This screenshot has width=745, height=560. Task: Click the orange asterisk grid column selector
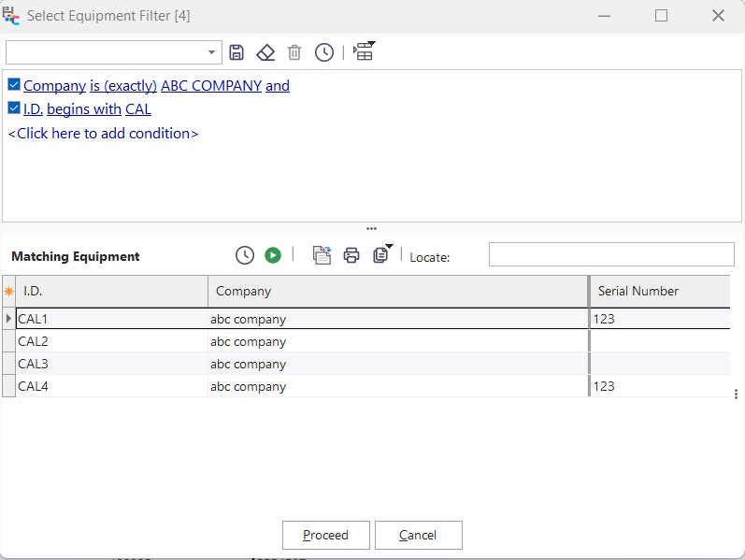coord(9,291)
